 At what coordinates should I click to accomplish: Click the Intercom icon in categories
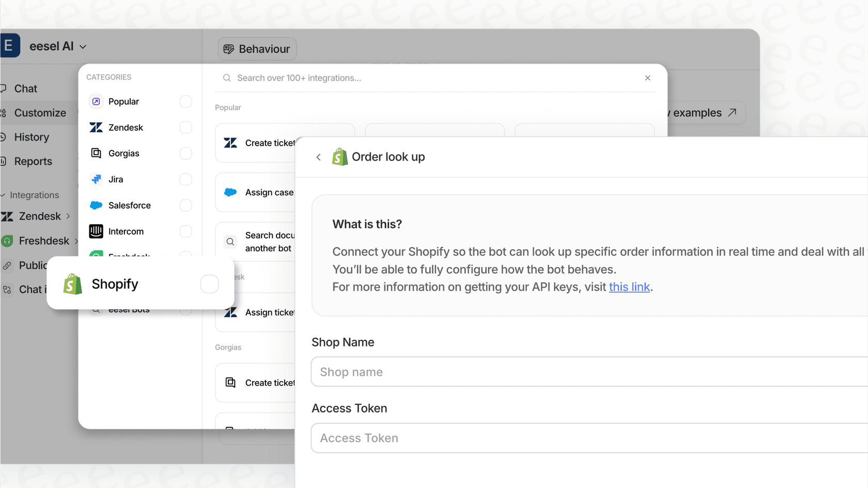point(96,231)
